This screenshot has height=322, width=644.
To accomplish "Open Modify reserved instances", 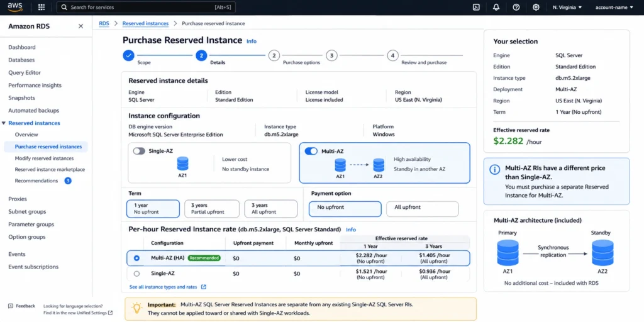I will pos(45,158).
